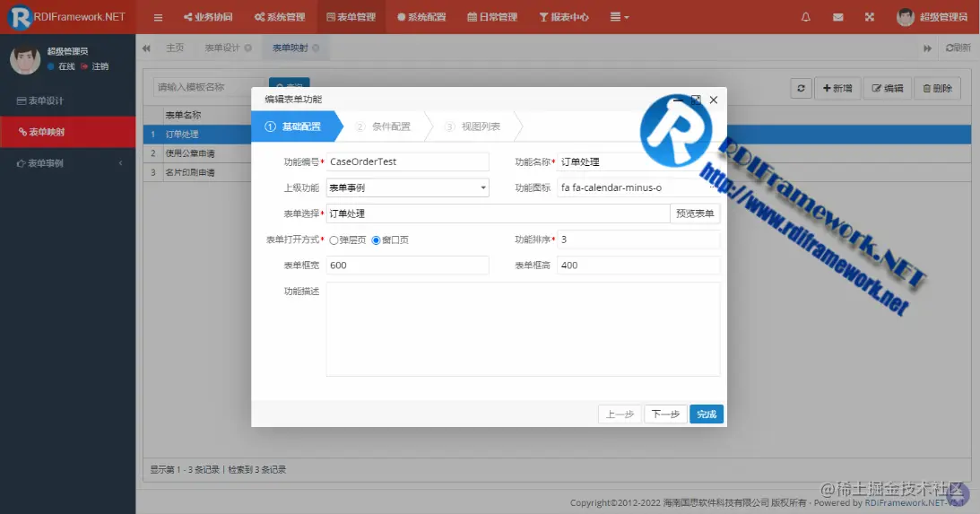Image resolution: width=980 pixels, height=514 pixels.
Task: Switch to the 主页 tab
Action: (175, 48)
